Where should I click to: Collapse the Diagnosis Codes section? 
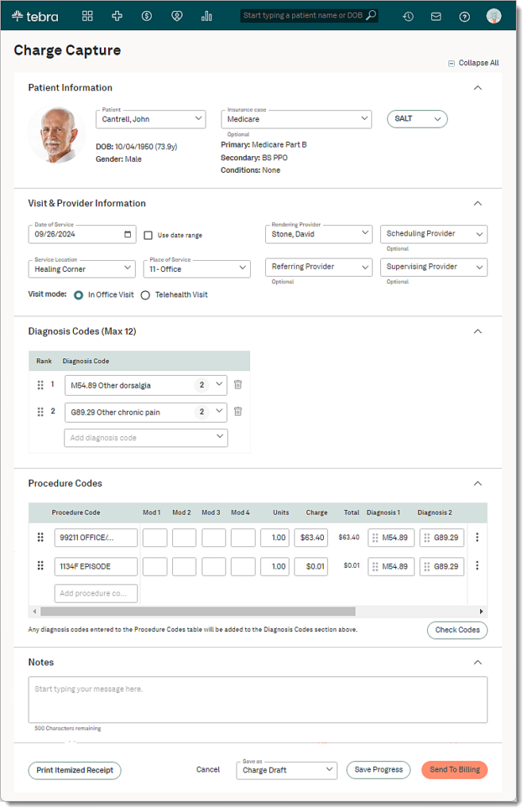tap(478, 331)
